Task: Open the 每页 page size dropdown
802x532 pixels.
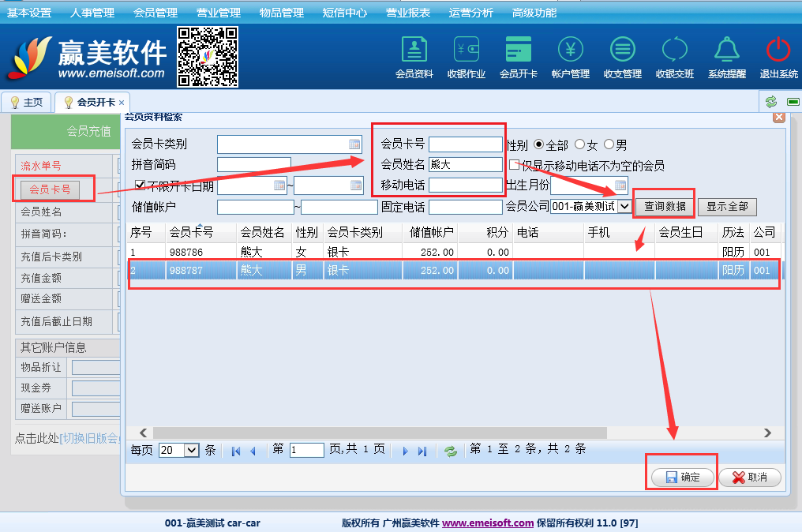Action: (191, 450)
